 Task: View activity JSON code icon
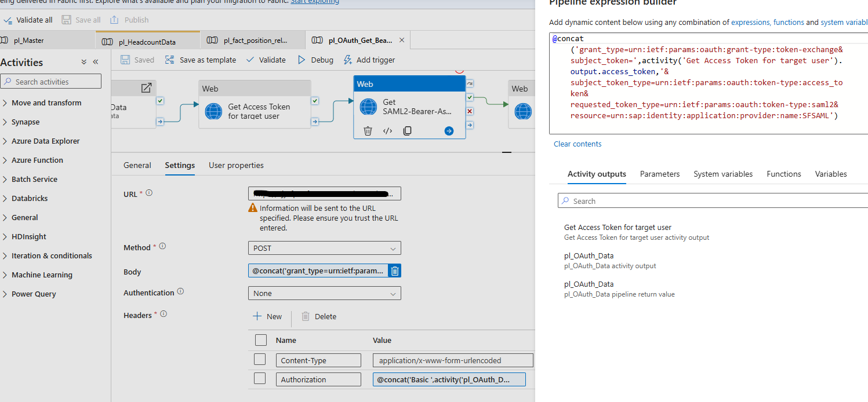pyautogui.click(x=387, y=131)
